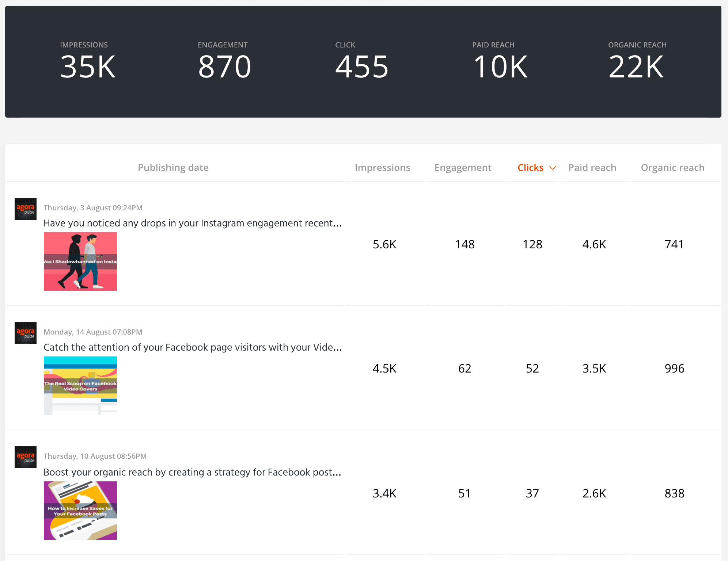This screenshot has width=728, height=561.
Task: Click the 148 engagement value
Action: [x=465, y=244]
